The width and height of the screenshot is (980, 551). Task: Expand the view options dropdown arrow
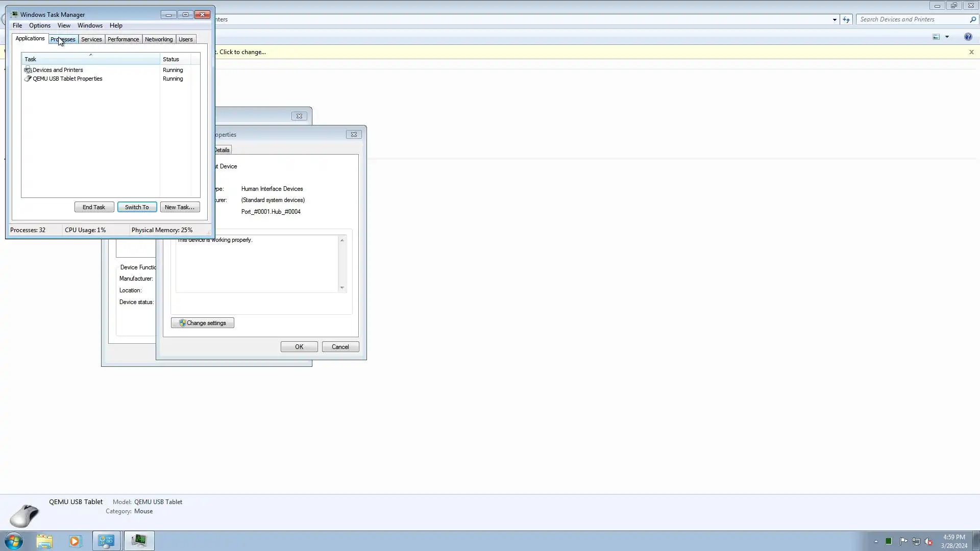point(947,37)
